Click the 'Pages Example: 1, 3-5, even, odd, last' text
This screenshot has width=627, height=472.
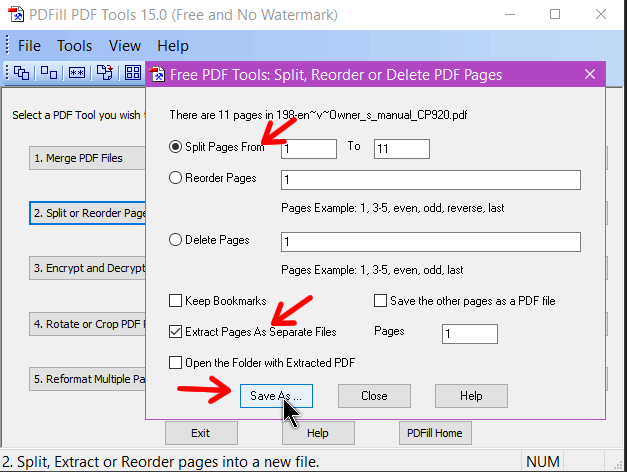coord(372,270)
